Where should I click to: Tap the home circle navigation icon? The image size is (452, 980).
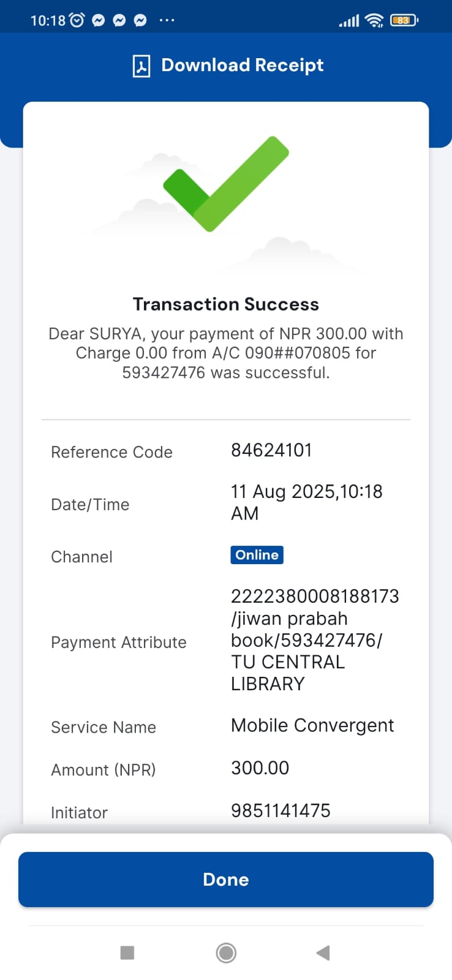coord(226,952)
